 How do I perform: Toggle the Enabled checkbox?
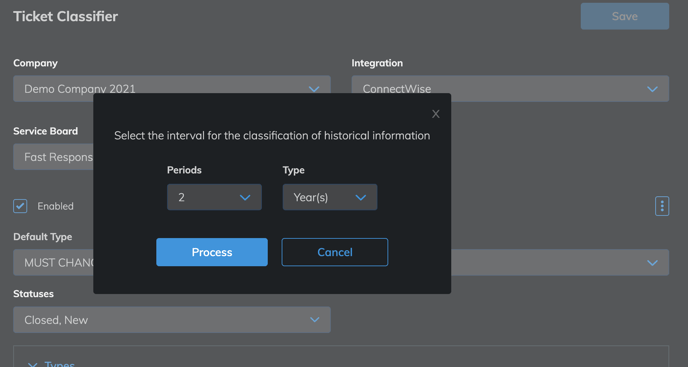[x=20, y=206]
